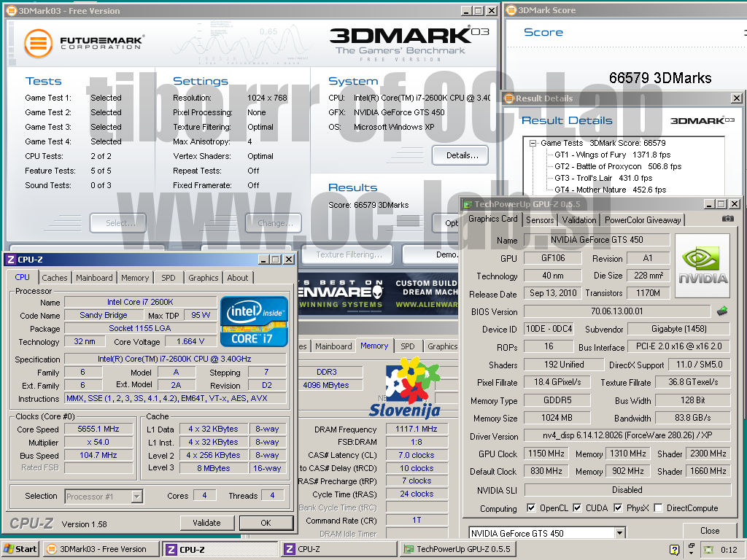Viewport: 747px width, 560px height.
Task: Click the Change... button under Settings
Action: (x=274, y=223)
